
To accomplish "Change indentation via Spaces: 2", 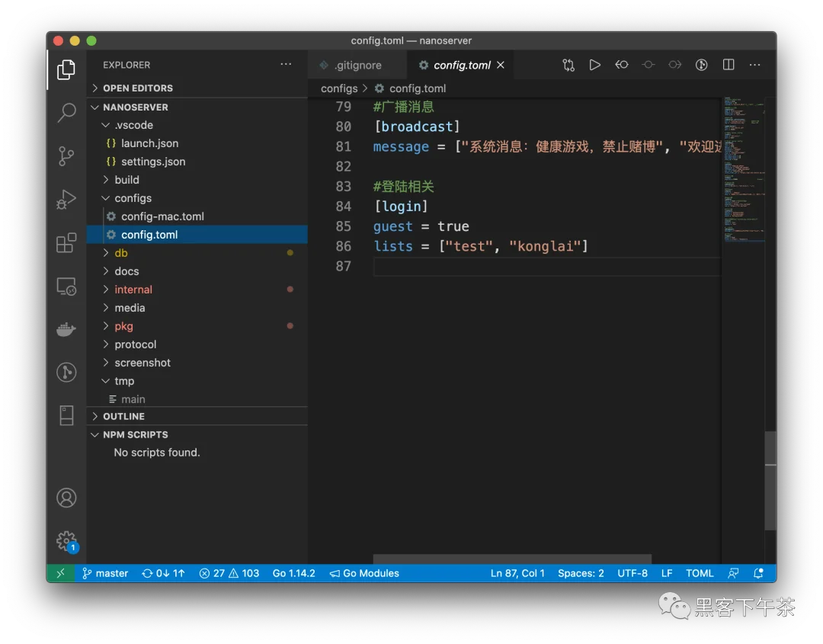I will coord(581,573).
